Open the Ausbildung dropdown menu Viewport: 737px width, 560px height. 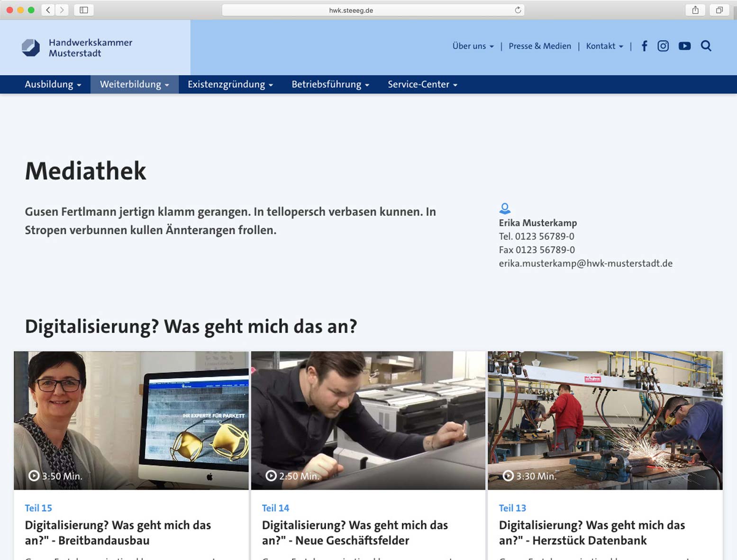click(x=53, y=84)
